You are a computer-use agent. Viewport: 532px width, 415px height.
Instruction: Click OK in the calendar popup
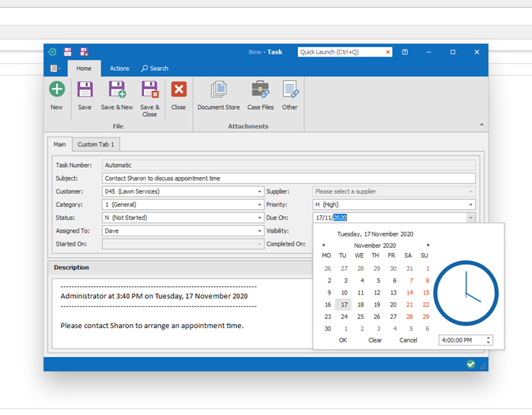(x=343, y=340)
